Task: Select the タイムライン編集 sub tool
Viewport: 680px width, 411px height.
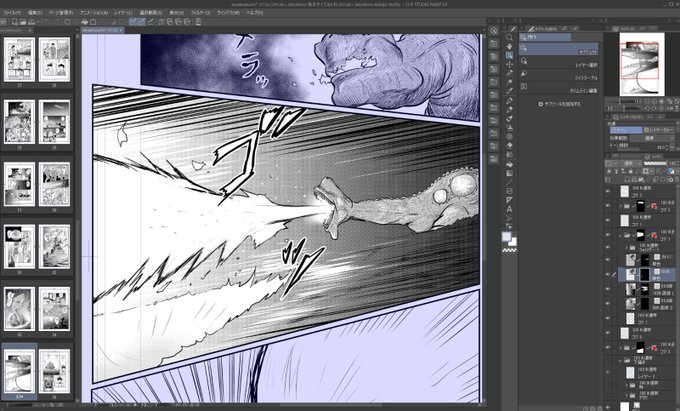Action: pyautogui.click(x=559, y=89)
